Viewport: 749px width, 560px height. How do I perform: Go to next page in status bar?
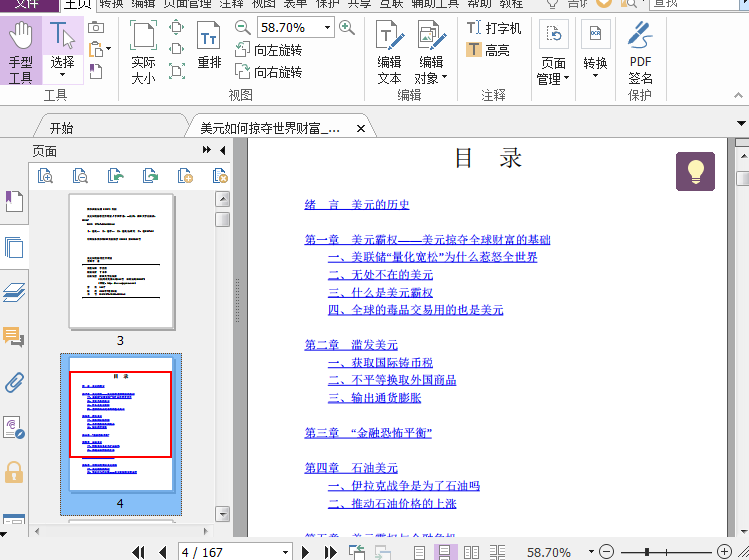pos(306,552)
